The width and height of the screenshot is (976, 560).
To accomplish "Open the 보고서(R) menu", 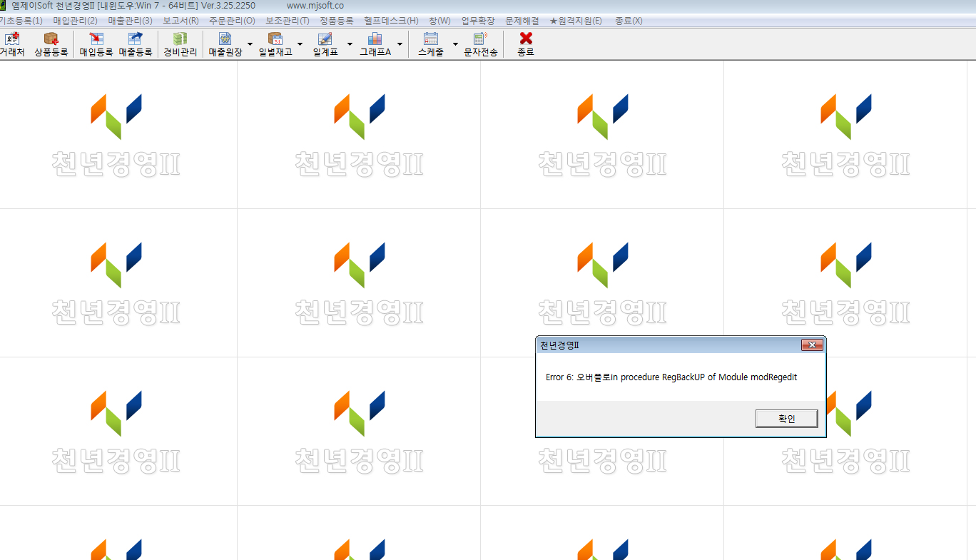I will coord(181,21).
